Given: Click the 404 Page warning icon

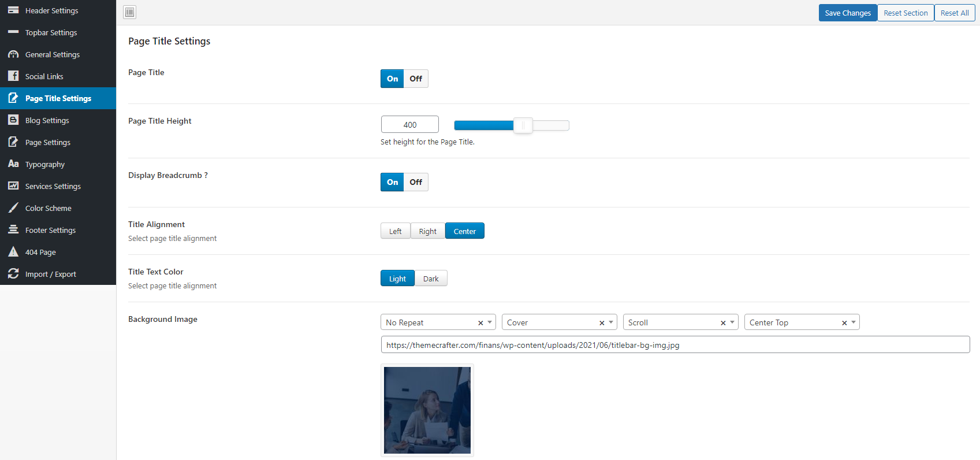Looking at the screenshot, I should click(13, 252).
